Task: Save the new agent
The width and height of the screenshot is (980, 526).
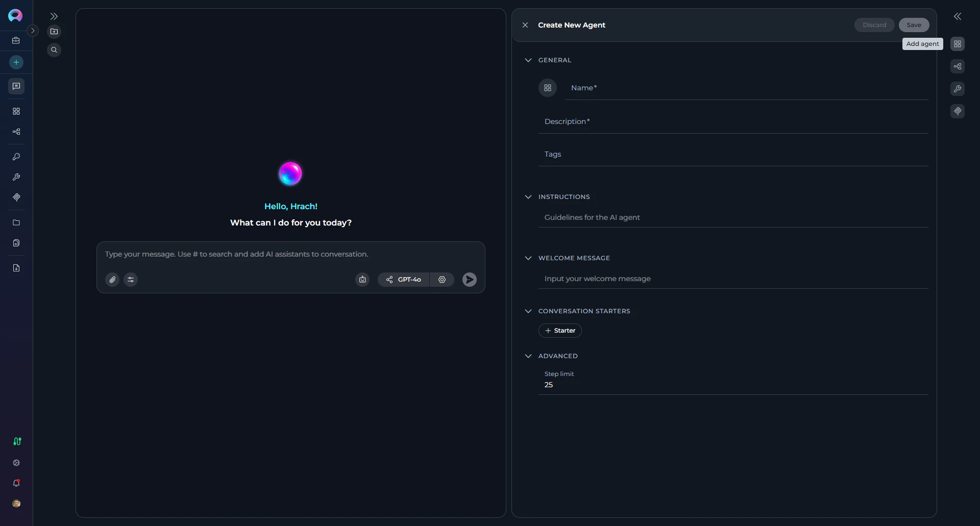Action: (x=913, y=24)
